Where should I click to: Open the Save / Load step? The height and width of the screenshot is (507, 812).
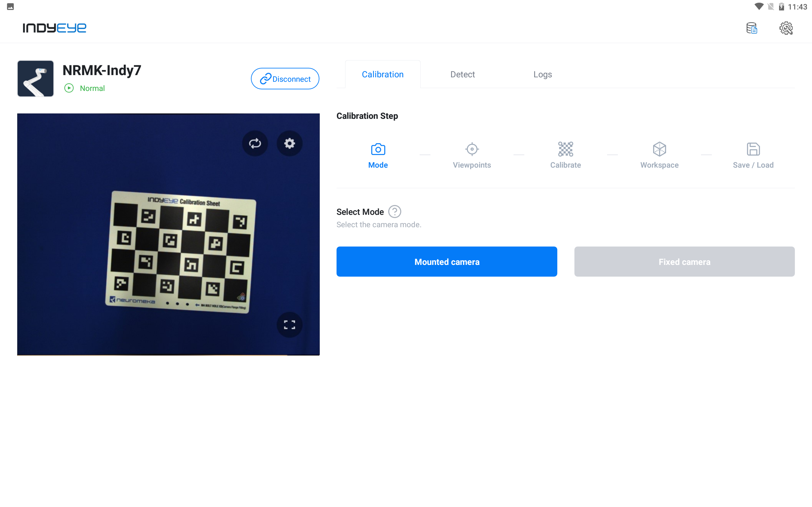pos(753,156)
